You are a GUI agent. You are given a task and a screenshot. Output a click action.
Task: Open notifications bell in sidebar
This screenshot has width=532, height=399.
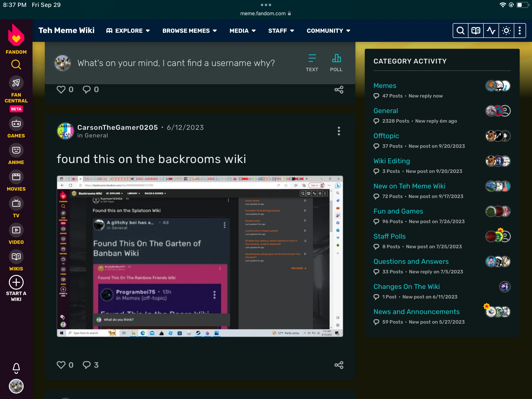point(16,368)
